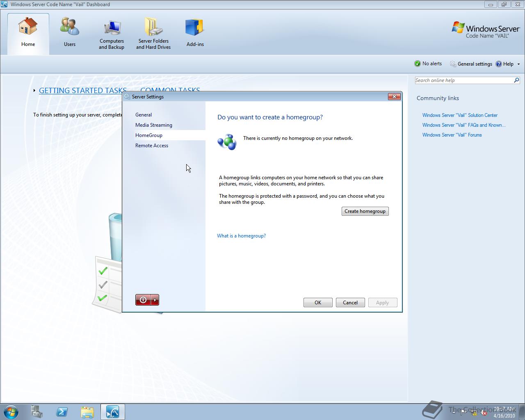Click the No alerts status indicator
Viewport: 525px width, 420px height.
coord(428,64)
